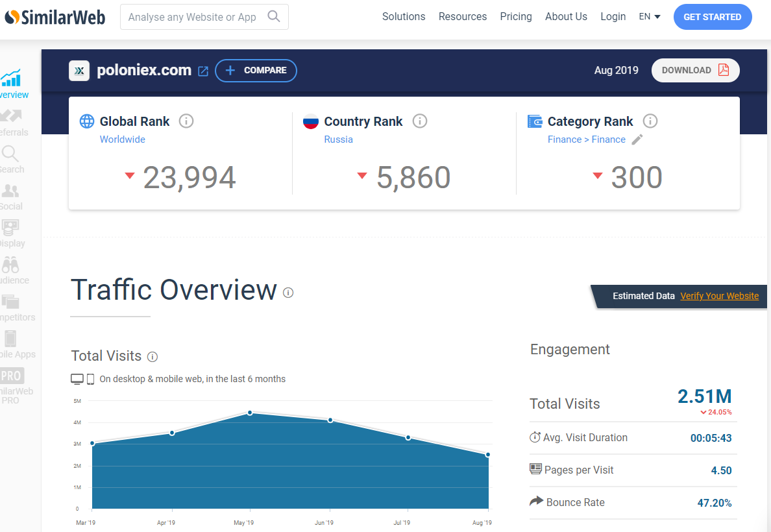Viewport: 771px width, 532px height.
Task: Select the Social sidebar icon
Action: pos(10,191)
